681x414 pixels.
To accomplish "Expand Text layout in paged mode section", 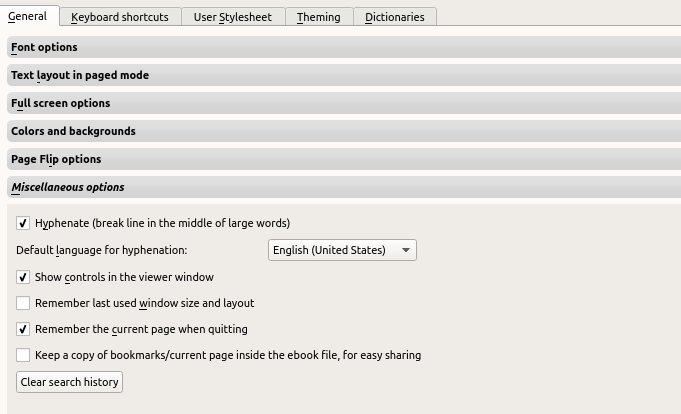I will pyautogui.click(x=344, y=75).
